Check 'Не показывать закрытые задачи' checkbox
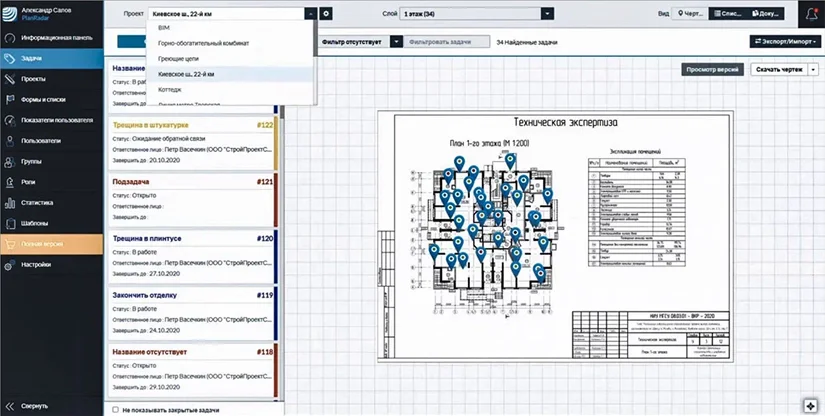 coord(115,409)
